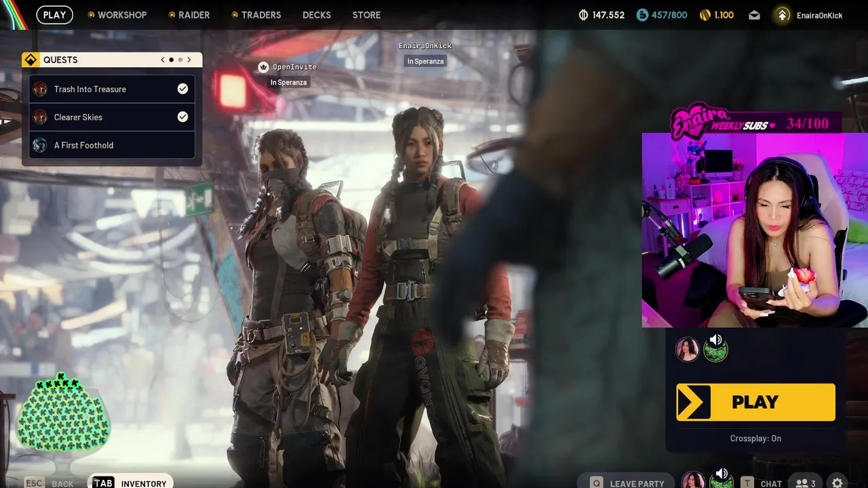Click the ESC BACK button

(x=49, y=483)
